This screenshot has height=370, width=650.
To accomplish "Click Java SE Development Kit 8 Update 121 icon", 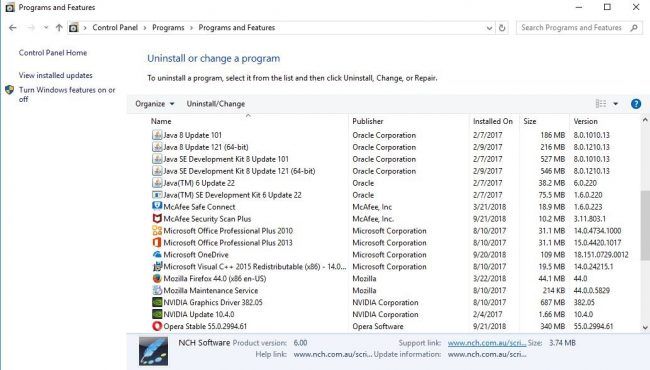I will click(x=157, y=171).
